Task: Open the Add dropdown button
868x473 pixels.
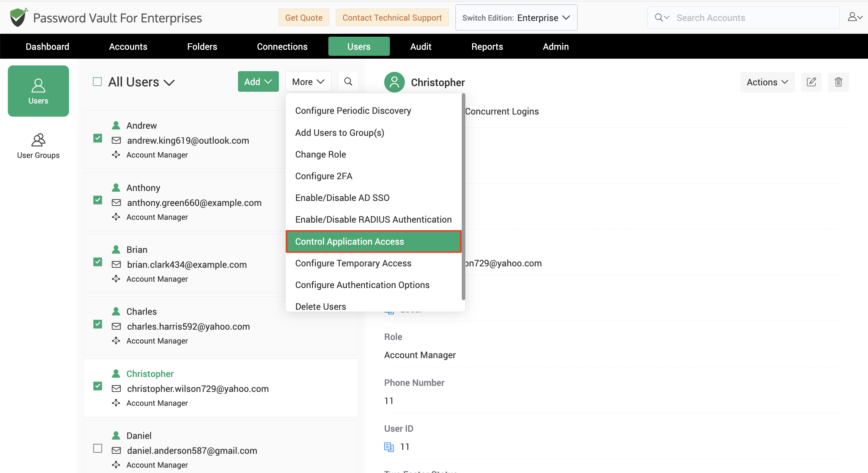Action: tap(258, 82)
